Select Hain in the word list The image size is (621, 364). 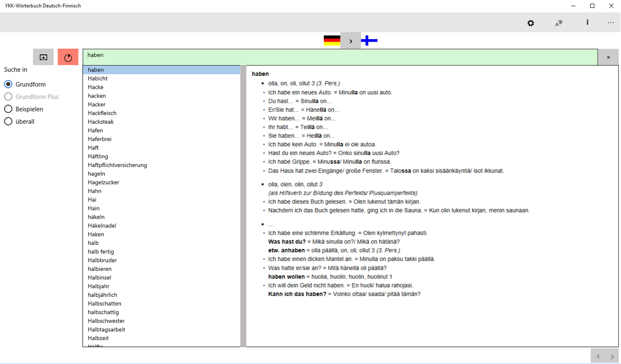pos(162,208)
